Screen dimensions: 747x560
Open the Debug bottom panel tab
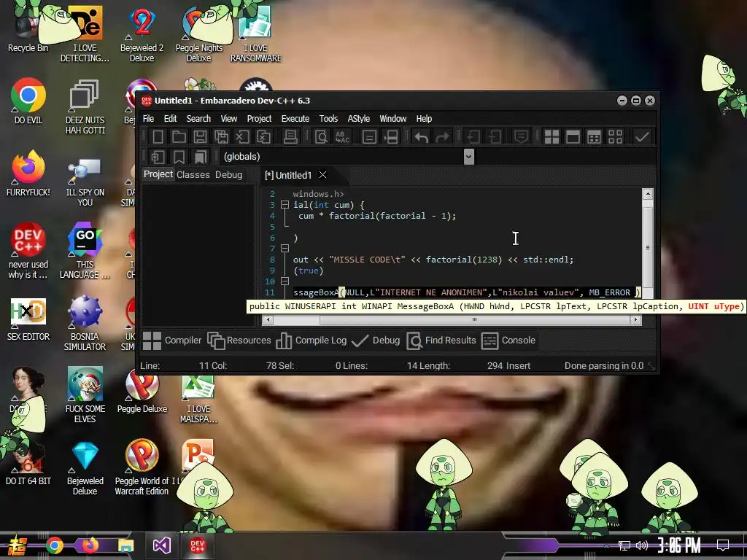click(376, 341)
